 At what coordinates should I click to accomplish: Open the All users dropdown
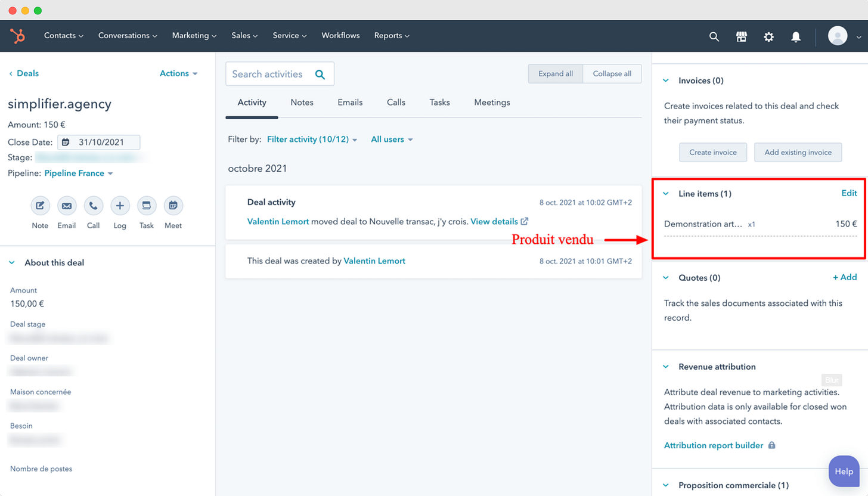[392, 139]
